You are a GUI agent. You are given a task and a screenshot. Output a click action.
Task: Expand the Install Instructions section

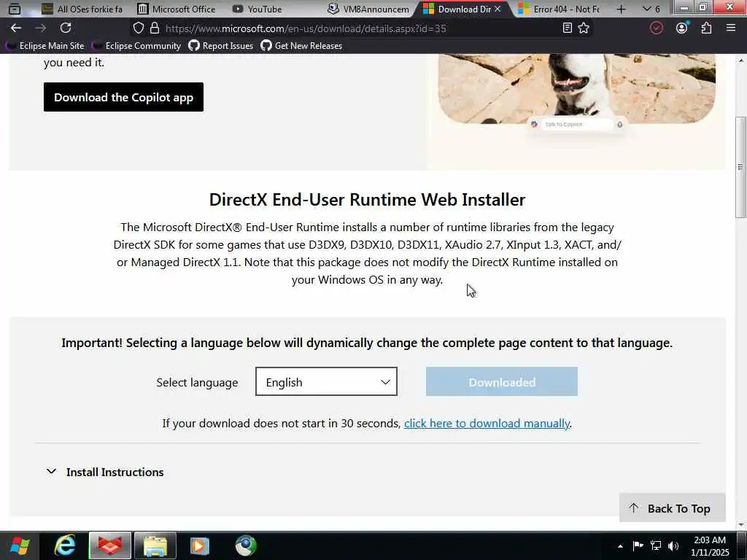(105, 472)
